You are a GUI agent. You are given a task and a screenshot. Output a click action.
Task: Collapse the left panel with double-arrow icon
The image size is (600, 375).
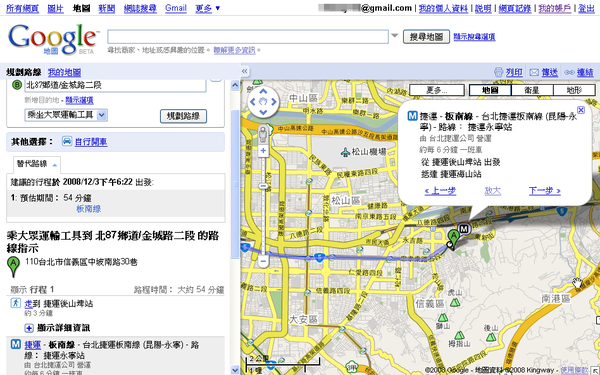tap(245, 71)
